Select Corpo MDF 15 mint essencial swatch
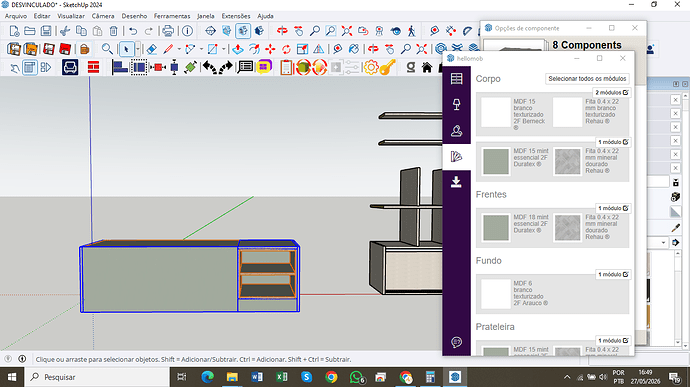This screenshot has width=690, height=387. pyautogui.click(x=495, y=162)
